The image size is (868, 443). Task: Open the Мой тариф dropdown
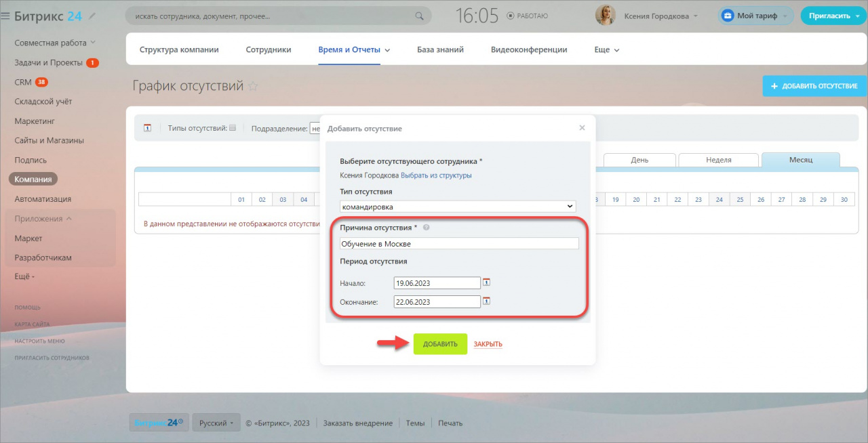(785, 16)
